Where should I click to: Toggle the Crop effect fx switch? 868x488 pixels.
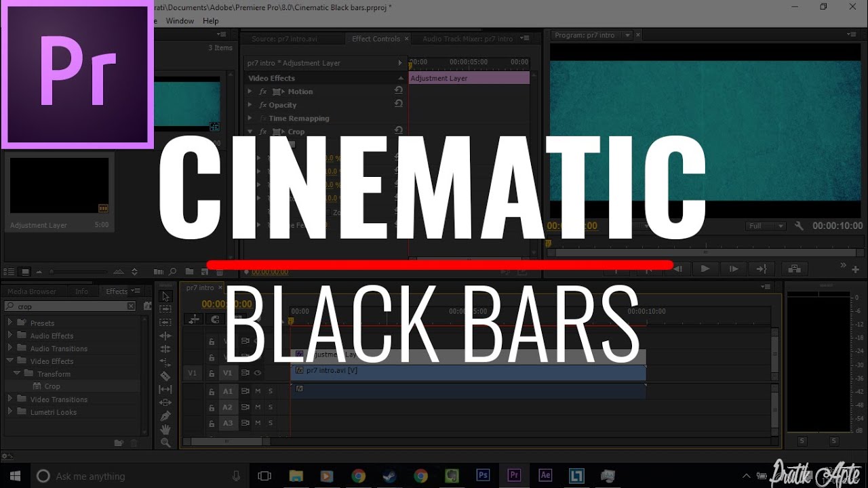pyautogui.click(x=264, y=131)
